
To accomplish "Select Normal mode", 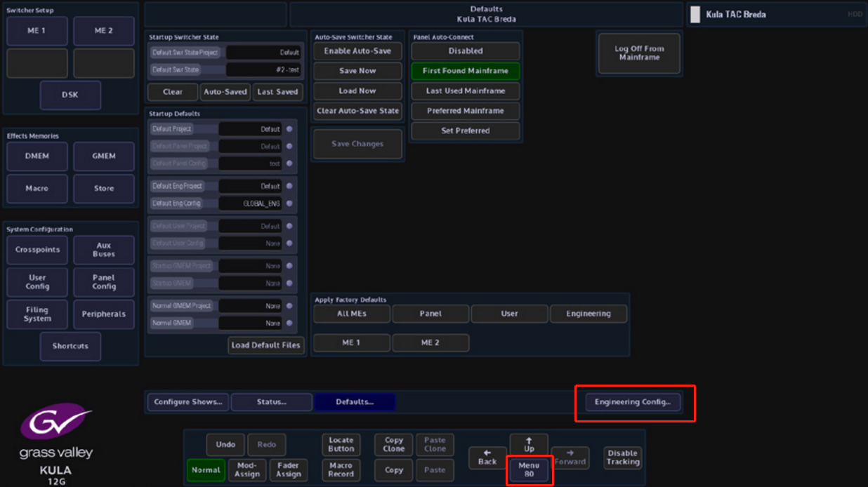I will click(x=206, y=470).
